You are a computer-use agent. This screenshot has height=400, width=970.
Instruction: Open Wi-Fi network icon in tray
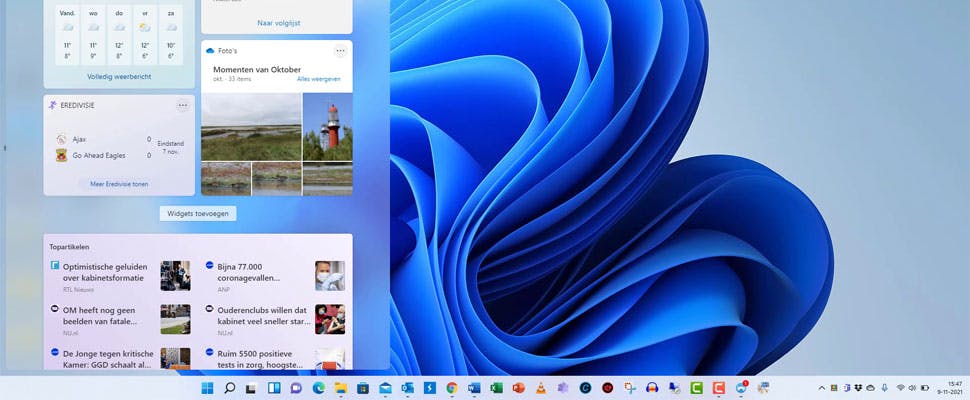900,388
